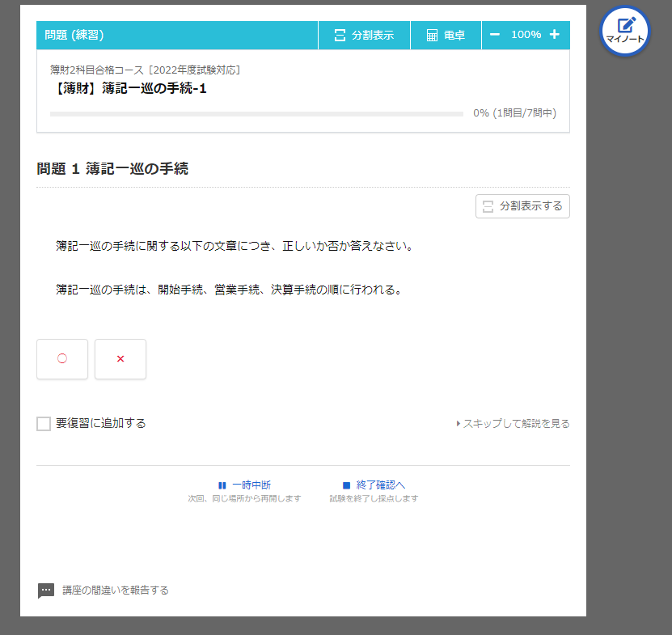Click the course name 簿財2科目合格コース text
This screenshot has width=672, height=635.
145,70
